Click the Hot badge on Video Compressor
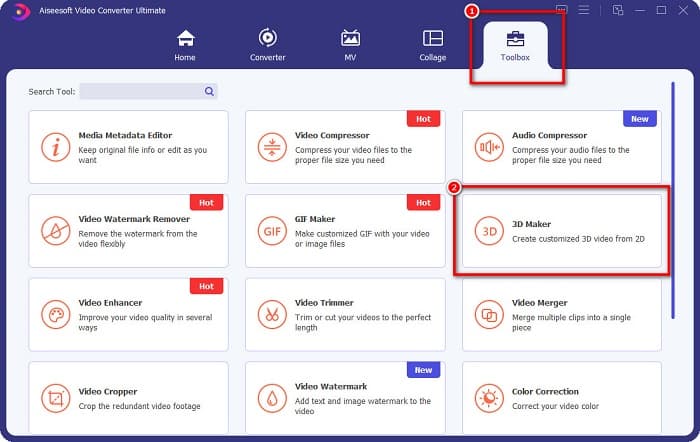This screenshot has height=442, width=700. [423, 119]
